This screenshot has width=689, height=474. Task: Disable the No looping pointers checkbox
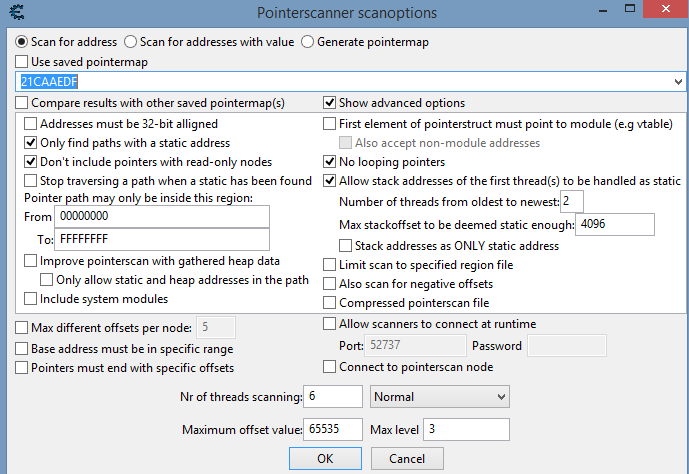(331, 162)
